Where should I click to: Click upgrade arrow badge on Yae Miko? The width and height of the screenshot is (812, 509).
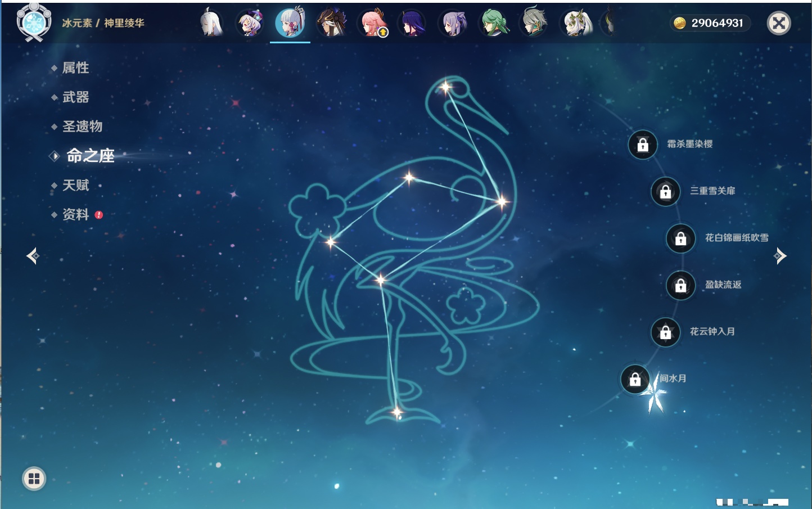click(x=383, y=32)
